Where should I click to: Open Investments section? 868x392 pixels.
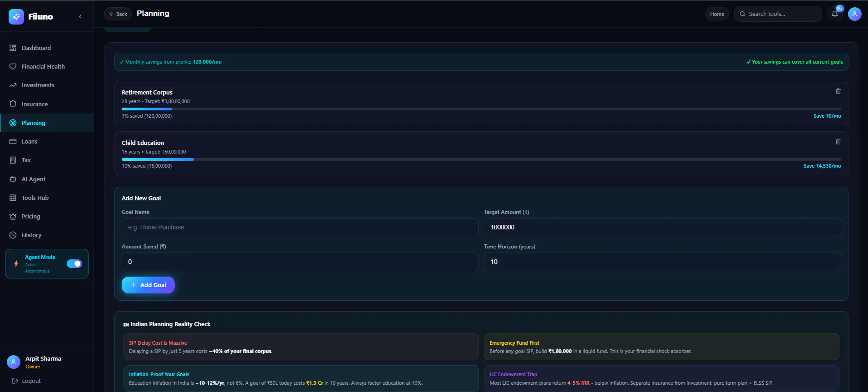click(x=47, y=85)
